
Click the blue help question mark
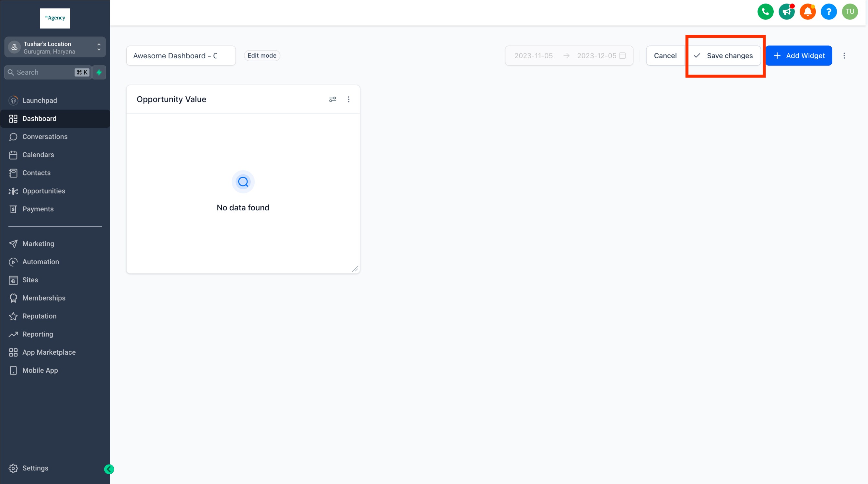[x=828, y=12]
